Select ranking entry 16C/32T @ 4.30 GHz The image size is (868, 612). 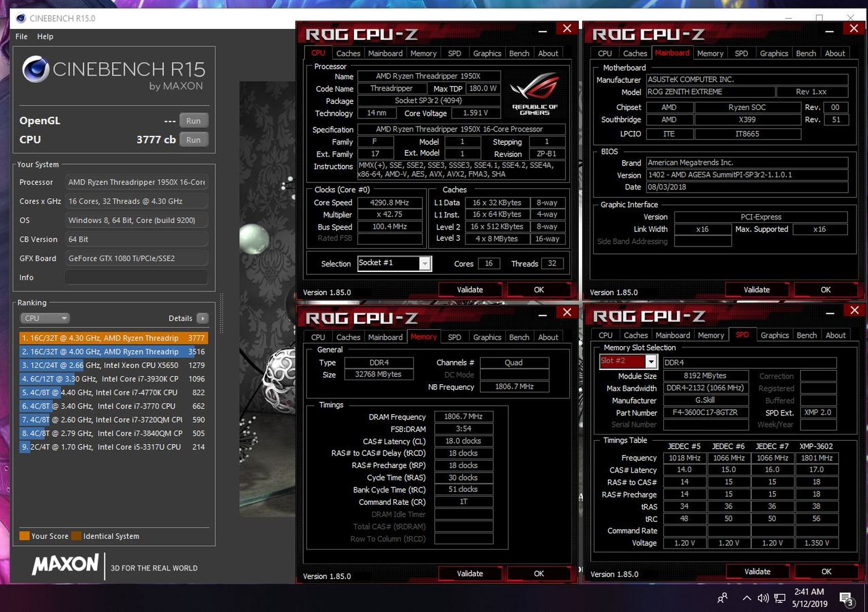113,338
